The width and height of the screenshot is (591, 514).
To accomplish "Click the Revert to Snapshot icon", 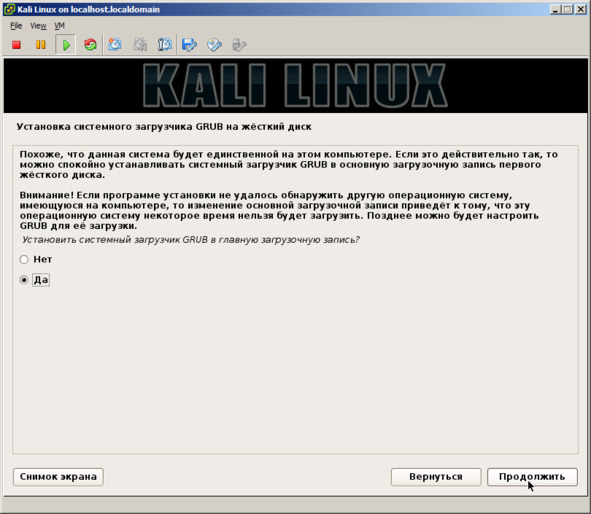I will (x=140, y=44).
